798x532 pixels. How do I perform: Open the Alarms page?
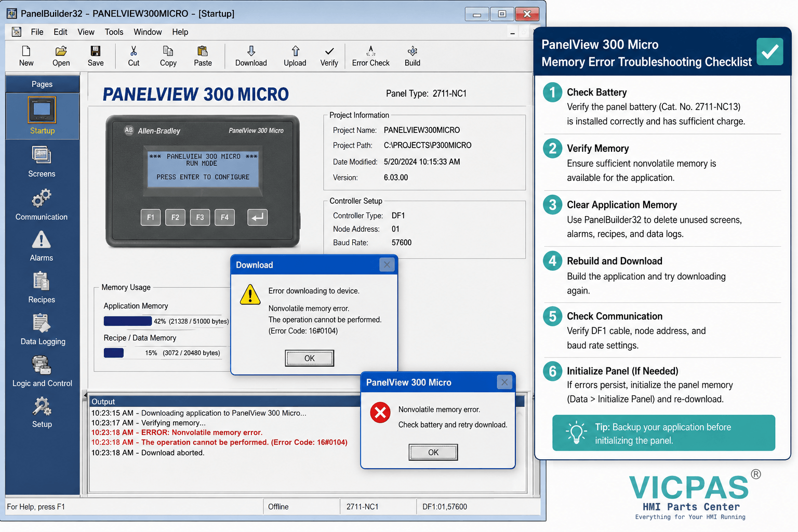click(42, 246)
